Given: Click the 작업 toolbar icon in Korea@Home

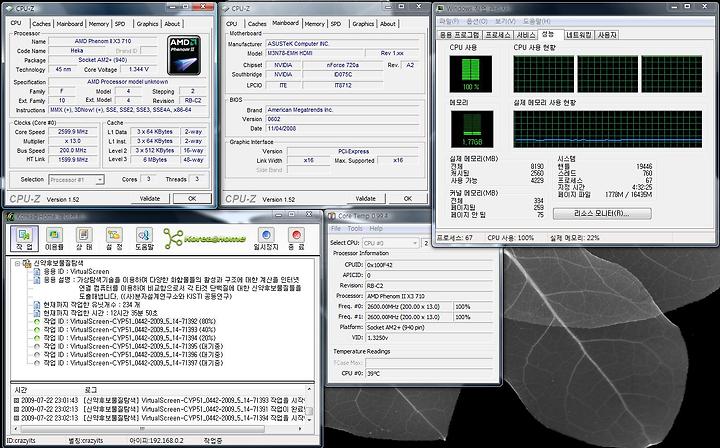Looking at the screenshot, I should pos(24,238).
